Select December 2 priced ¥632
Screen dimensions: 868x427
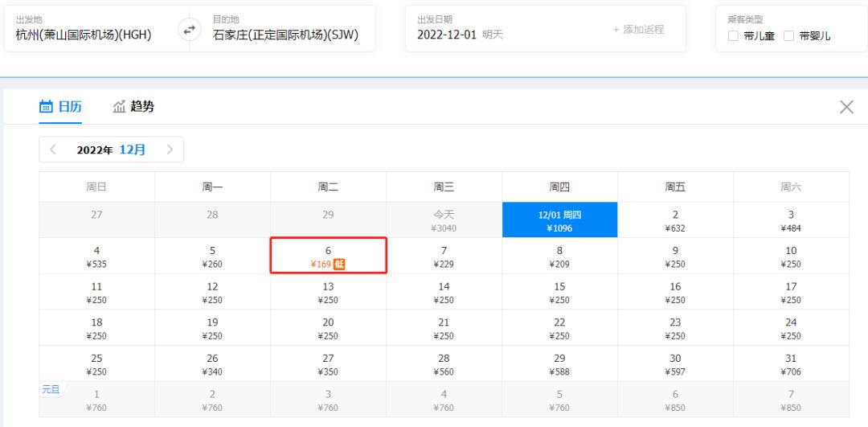[x=675, y=220]
